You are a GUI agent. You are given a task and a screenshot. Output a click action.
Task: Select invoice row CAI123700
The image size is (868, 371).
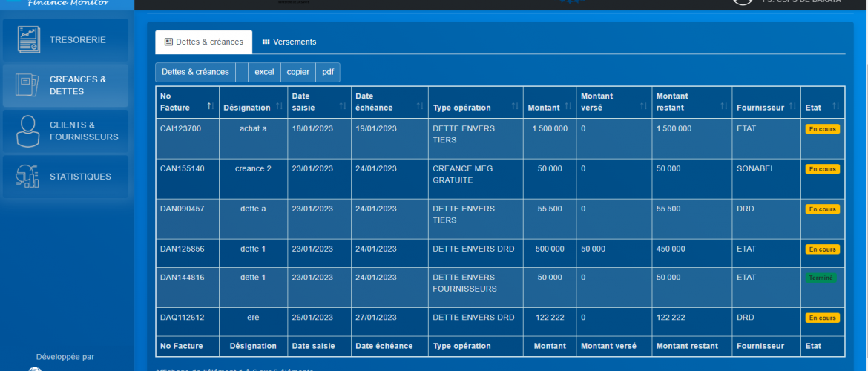[180, 128]
